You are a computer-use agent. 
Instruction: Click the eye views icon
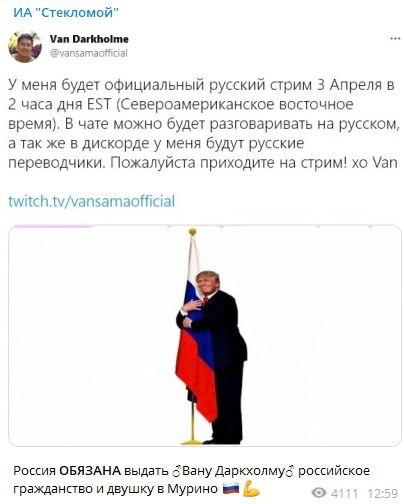point(319,492)
